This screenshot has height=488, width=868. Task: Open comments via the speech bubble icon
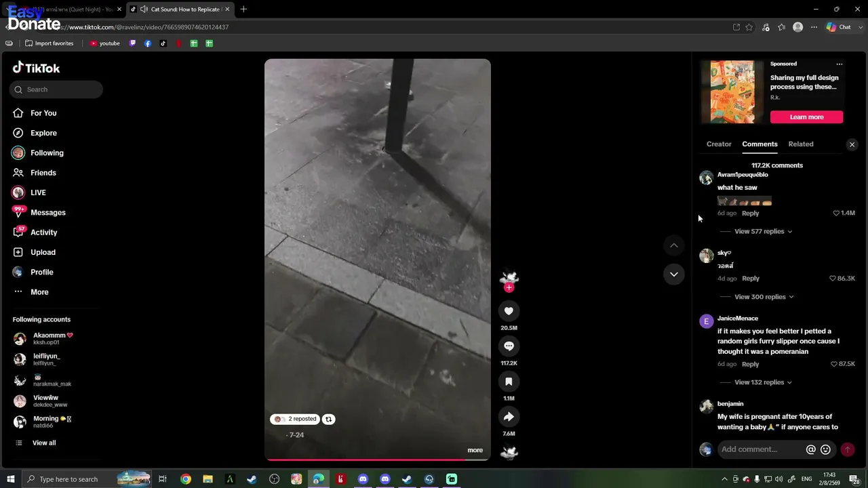point(509,346)
